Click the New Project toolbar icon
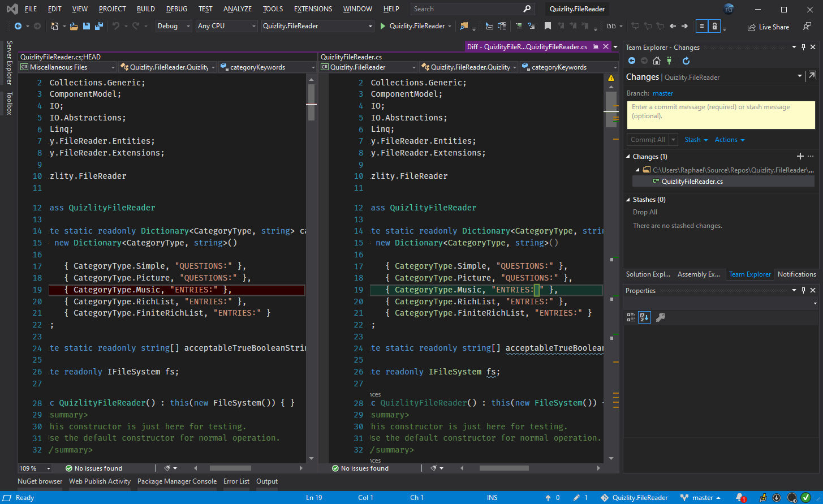The width and height of the screenshot is (823, 504). [x=55, y=26]
